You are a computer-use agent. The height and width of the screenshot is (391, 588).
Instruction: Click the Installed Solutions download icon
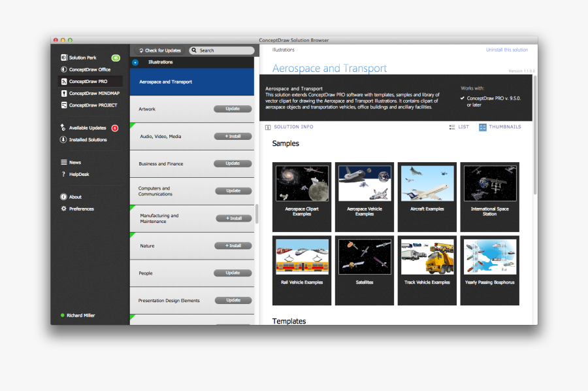63,139
